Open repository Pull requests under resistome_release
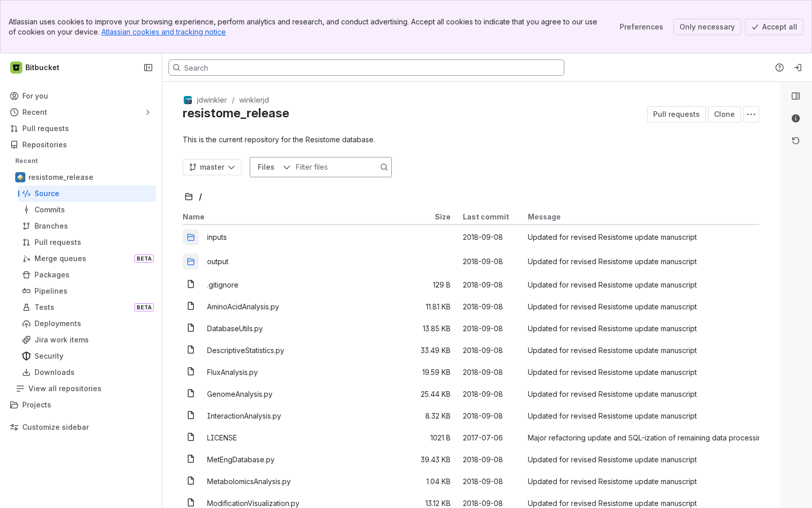812x508 pixels. (87, 242)
